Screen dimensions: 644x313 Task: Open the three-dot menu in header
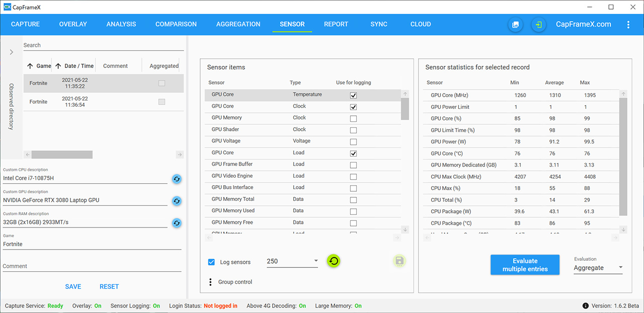(x=628, y=25)
